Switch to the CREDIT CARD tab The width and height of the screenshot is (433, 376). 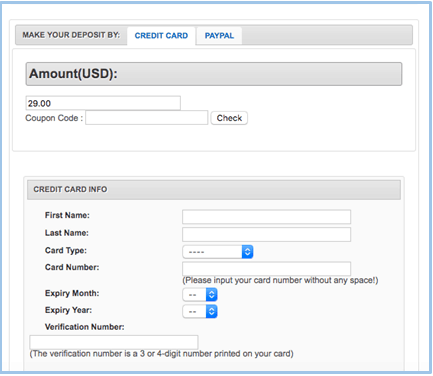161,36
